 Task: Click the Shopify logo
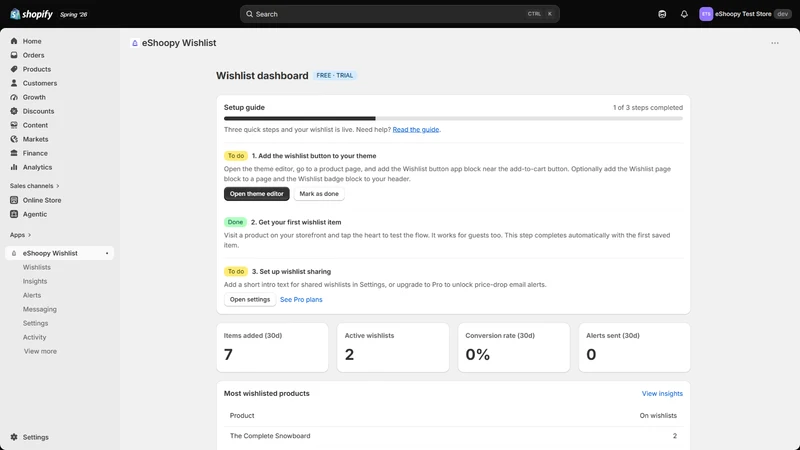[31, 14]
